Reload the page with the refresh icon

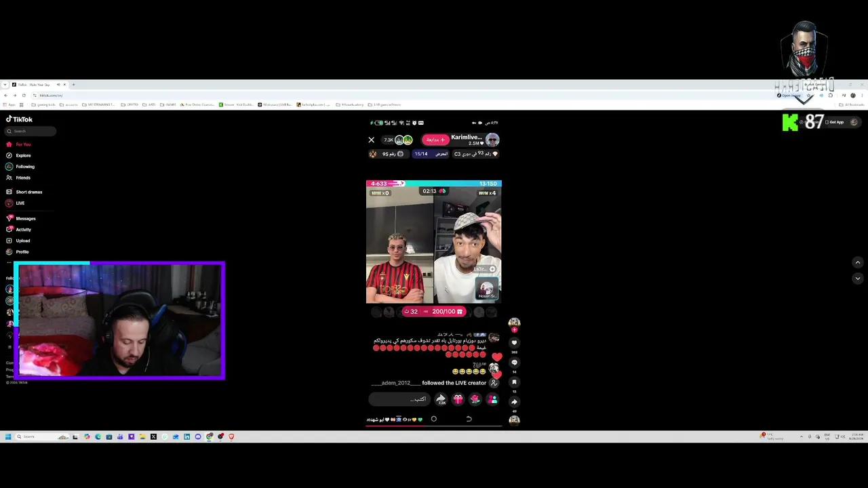coord(24,96)
